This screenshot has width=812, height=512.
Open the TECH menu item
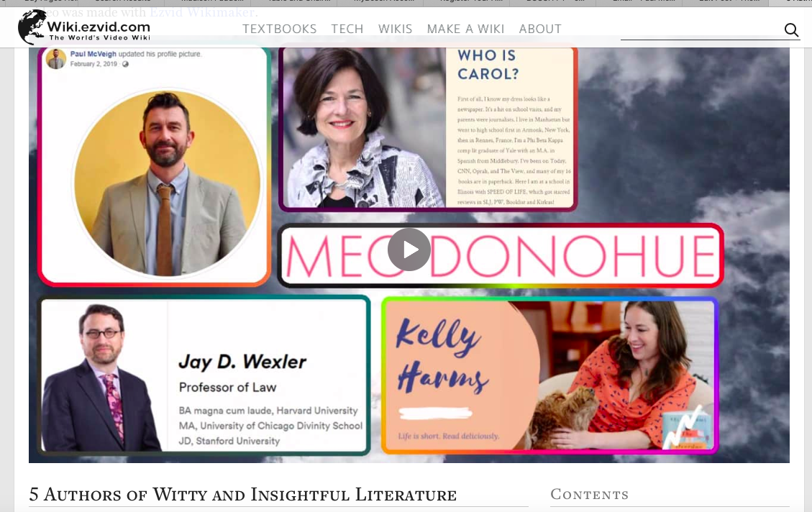pos(347,29)
